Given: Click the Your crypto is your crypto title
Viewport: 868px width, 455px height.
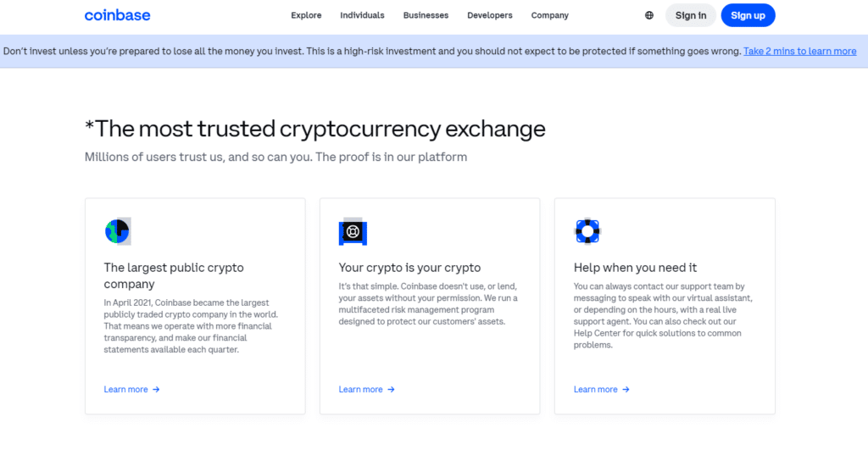Looking at the screenshot, I should [x=409, y=268].
